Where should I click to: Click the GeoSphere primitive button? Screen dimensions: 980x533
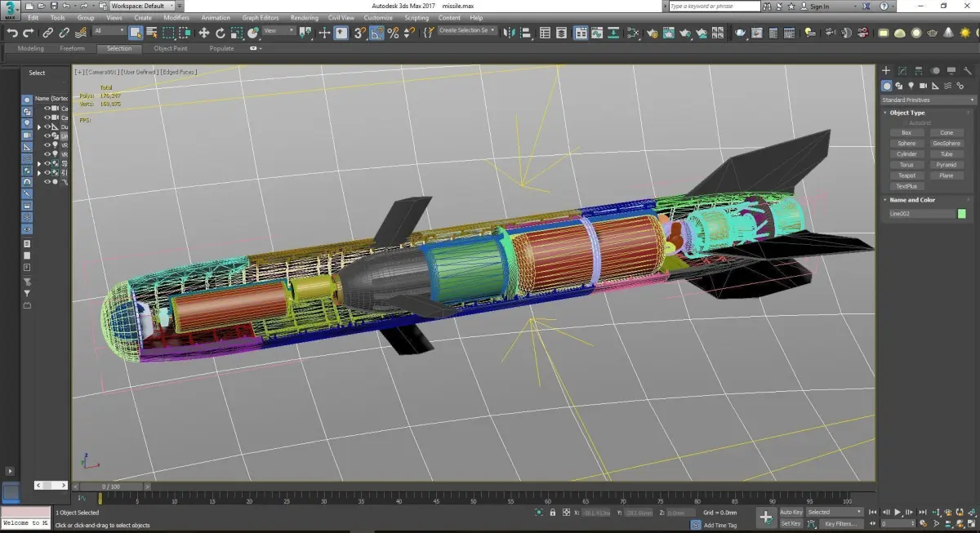pyautogui.click(x=947, y=143)
